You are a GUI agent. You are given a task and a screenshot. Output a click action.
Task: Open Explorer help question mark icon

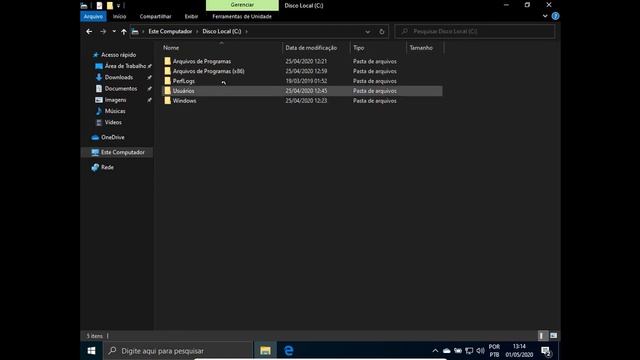tap(555, 16)
